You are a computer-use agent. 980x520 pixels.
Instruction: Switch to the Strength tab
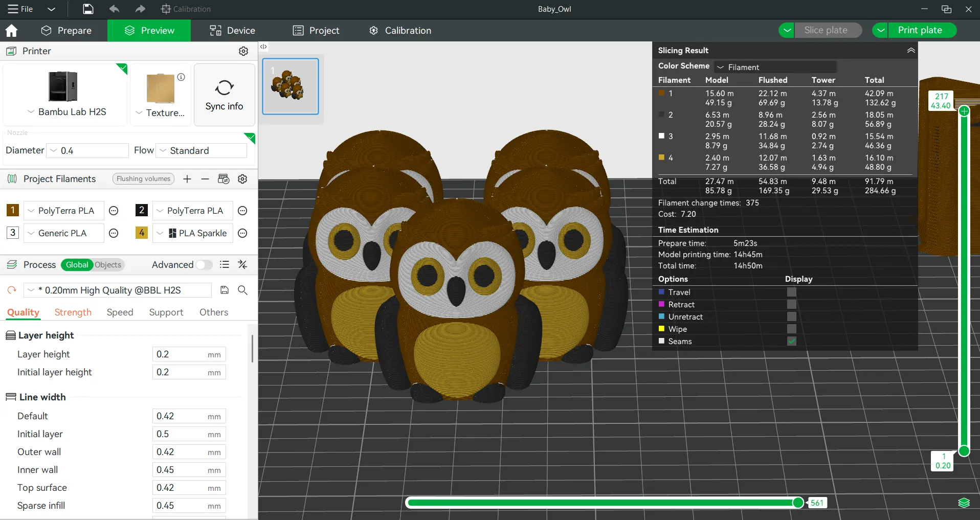pyautogui.click(x=73, y=312)
